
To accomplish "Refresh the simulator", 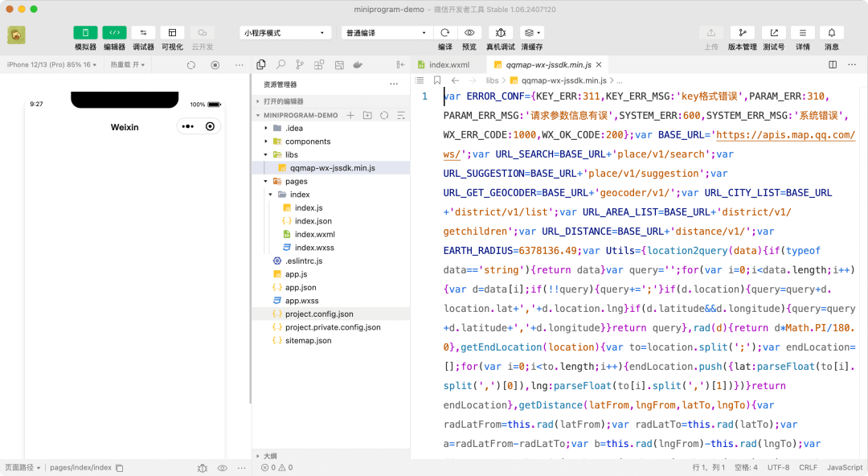I will point(191,65).
